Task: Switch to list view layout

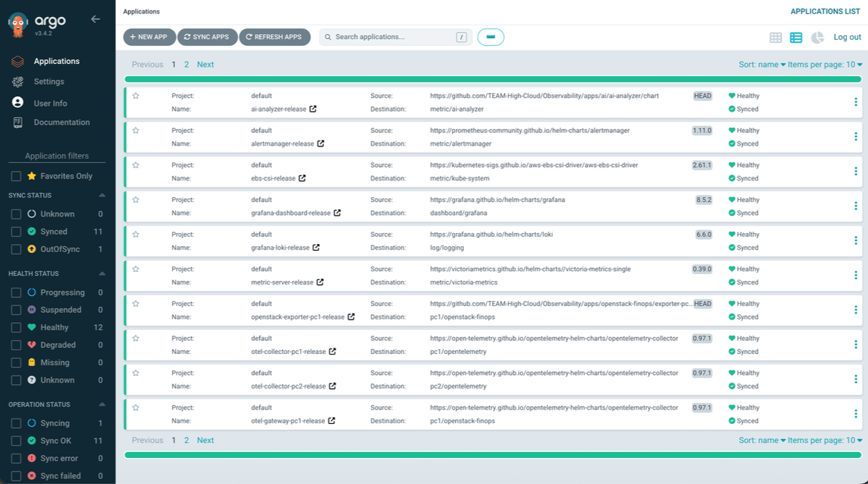Action: tap(796, 37)
